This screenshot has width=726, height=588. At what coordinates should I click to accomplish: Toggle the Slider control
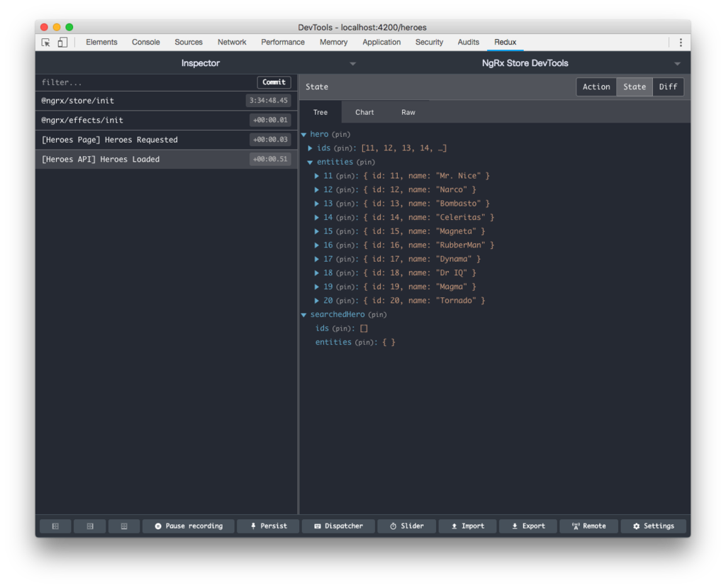click(x=406, y=526)
